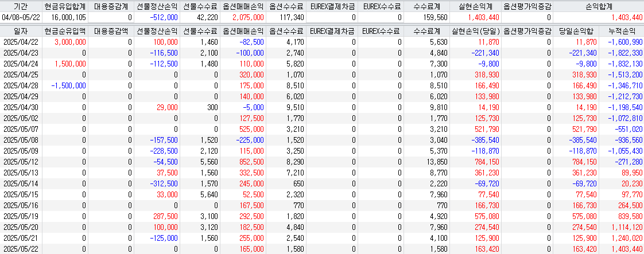Image resolution: width=644 pixels, height=254 pixels.
Task: Click the 일자 column header
Action: 21,31
